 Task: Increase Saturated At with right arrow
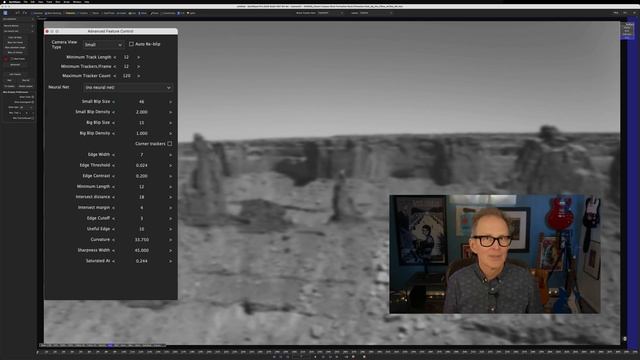170,261
